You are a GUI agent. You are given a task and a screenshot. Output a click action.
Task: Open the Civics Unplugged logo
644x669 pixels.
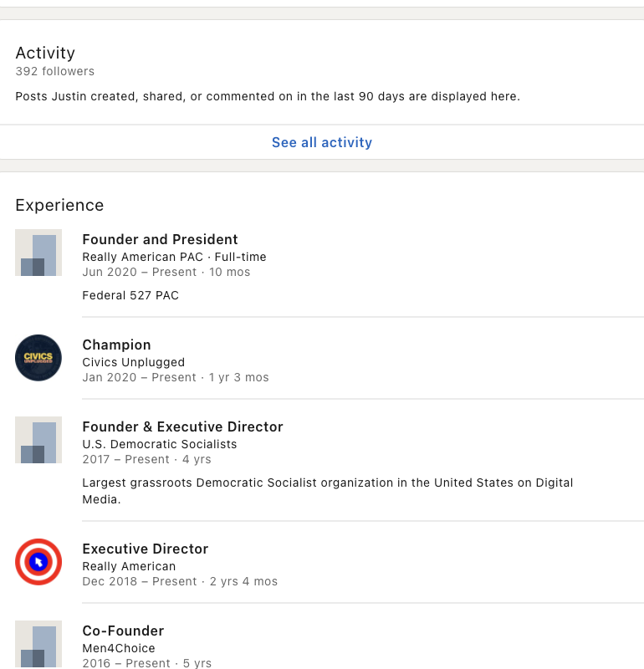click(x=38, y=358)
